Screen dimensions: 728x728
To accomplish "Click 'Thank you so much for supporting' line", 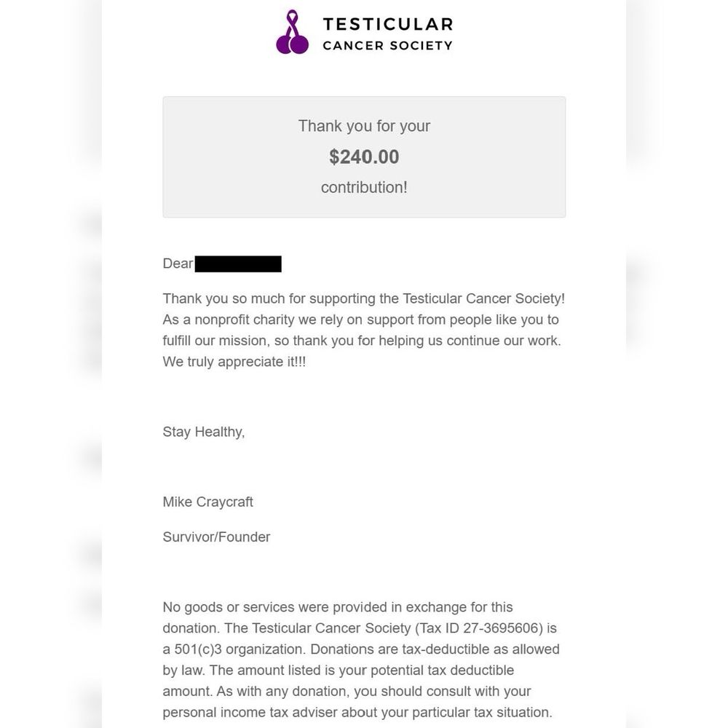I will 363,298.
